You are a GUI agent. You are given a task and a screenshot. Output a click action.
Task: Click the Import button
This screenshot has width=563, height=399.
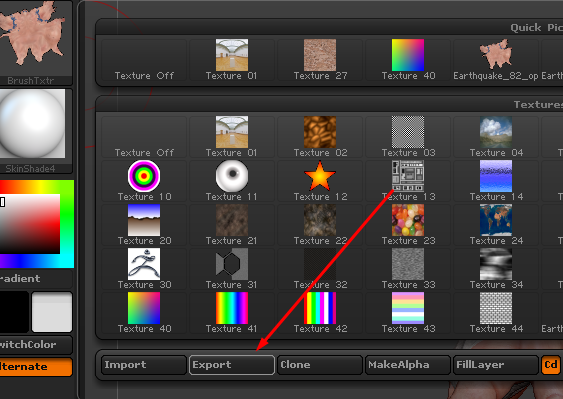pyautogui.click(x=144, y=365)
